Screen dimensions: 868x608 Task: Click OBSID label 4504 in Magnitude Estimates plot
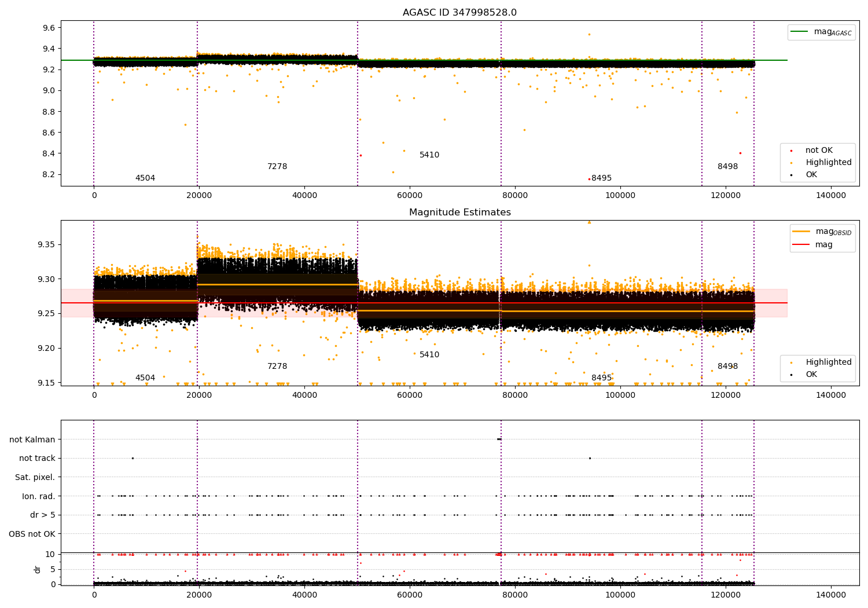[145, 378]
